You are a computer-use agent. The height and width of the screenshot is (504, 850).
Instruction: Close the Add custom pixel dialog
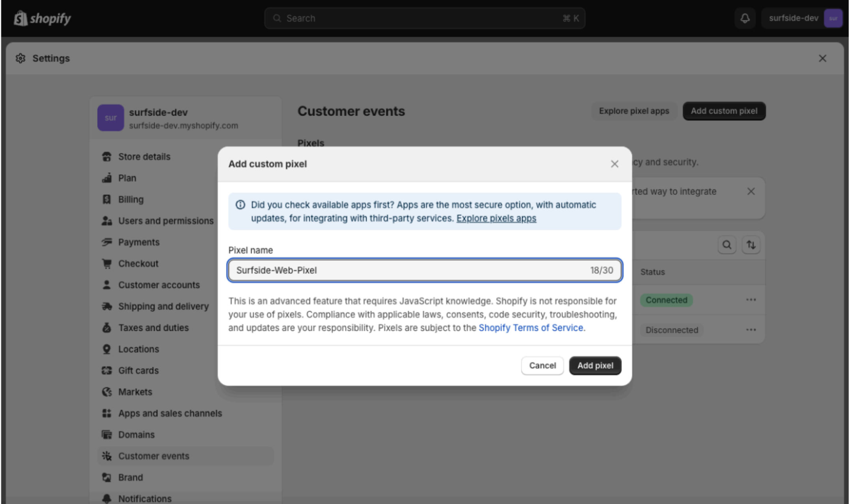(614, 164)
